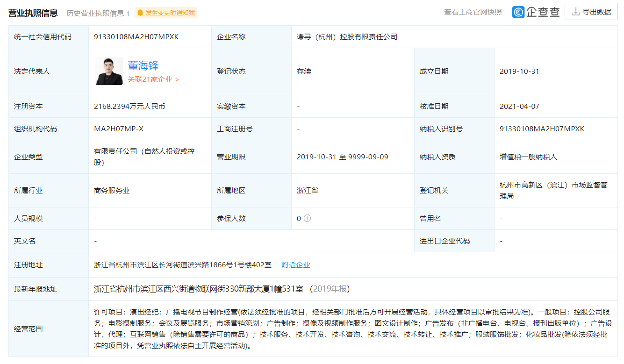Switch to 历史营业执照信息 tab
Image resolution: width=624 pixels, height=364 pixels.
(98, 13)
